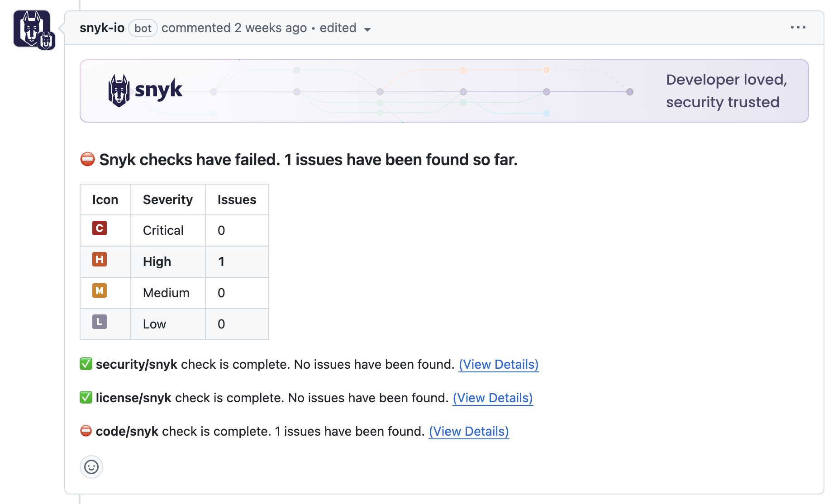View Details for code/snyk check
Screen dimensions: 838x504
click(x=469, y=431)
